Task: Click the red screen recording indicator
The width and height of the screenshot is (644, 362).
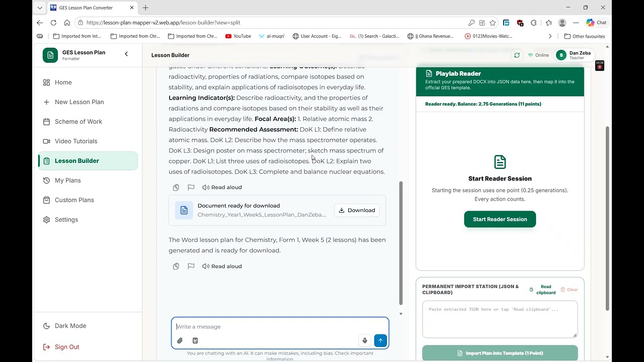Action: coord(599,65)
